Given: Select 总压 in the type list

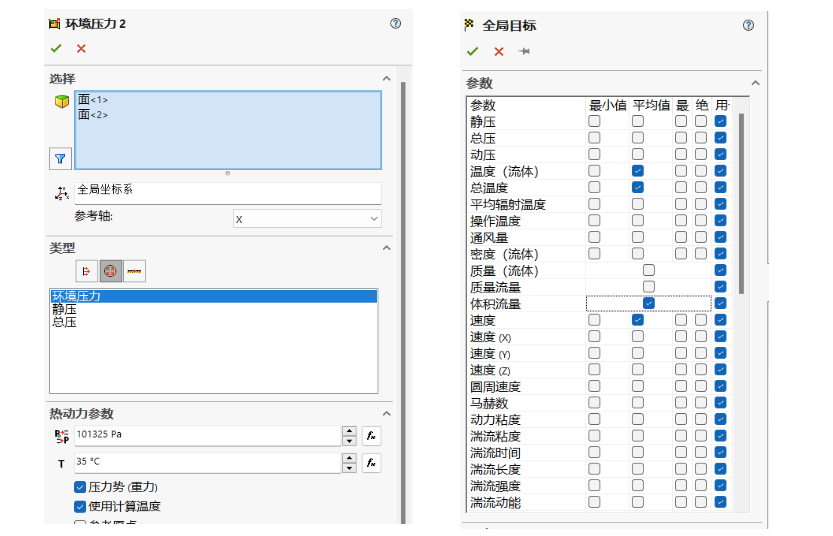Looking at the screenshot, I should tap(64, 322).
